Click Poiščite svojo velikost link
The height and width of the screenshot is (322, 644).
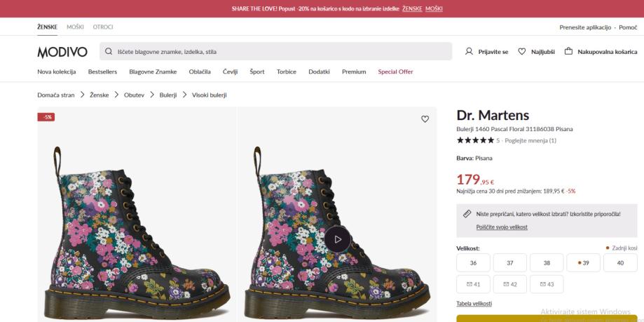click(x=502, y=227)
